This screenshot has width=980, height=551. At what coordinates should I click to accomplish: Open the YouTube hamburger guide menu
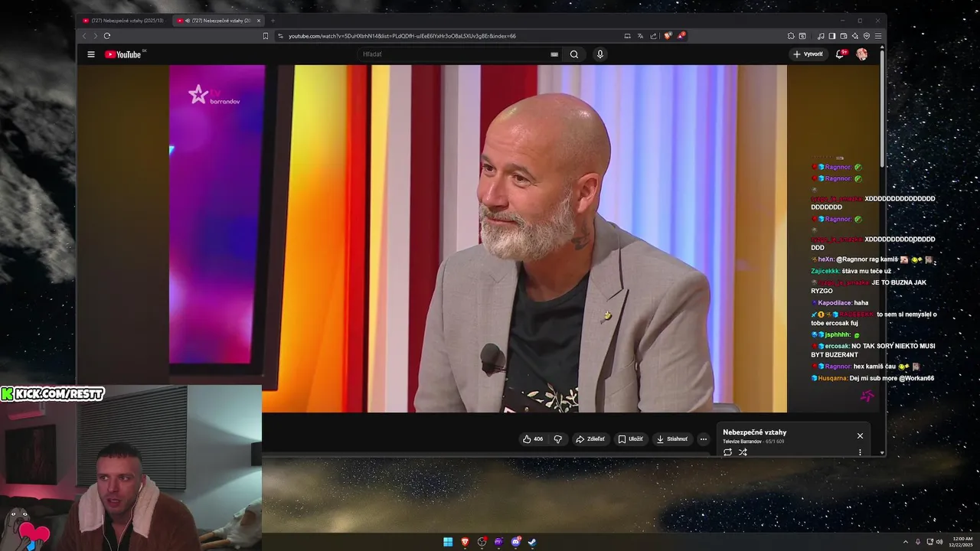click(91, 54)
